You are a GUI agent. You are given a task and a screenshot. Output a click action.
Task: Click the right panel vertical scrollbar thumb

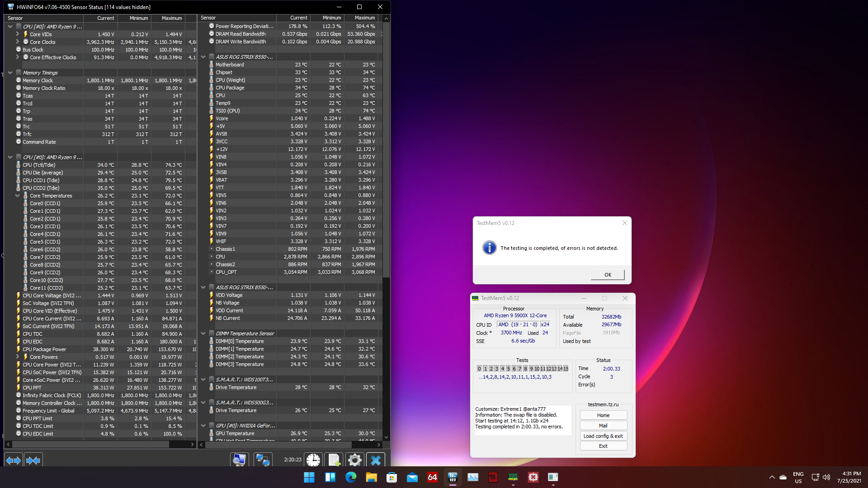coord(386,149)
